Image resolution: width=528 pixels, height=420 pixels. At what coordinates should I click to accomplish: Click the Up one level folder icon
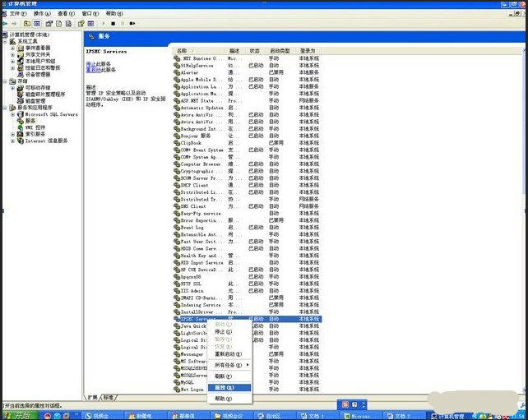pyautogui.click(x=27, y=24)
